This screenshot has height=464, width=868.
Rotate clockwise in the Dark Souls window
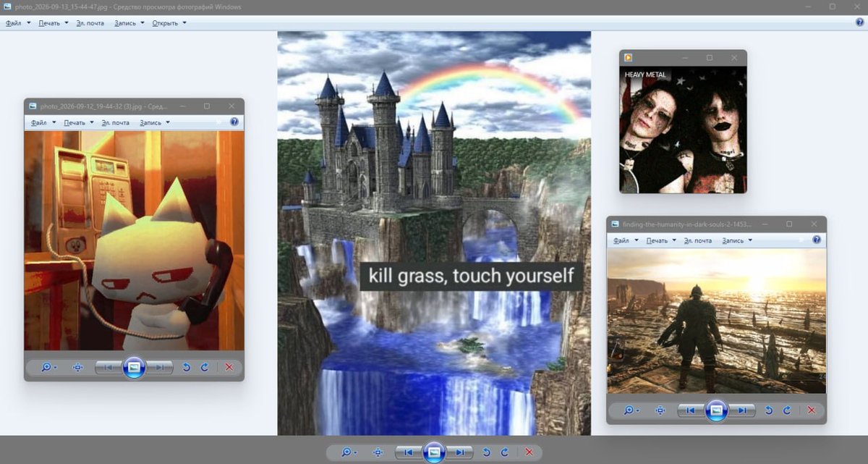[787, 410]
